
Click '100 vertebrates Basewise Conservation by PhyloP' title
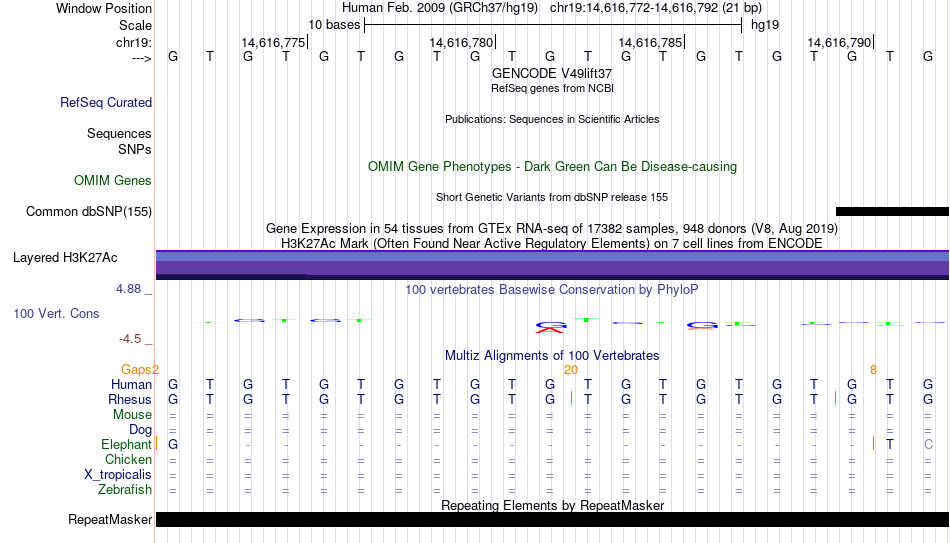coord(552,290)
